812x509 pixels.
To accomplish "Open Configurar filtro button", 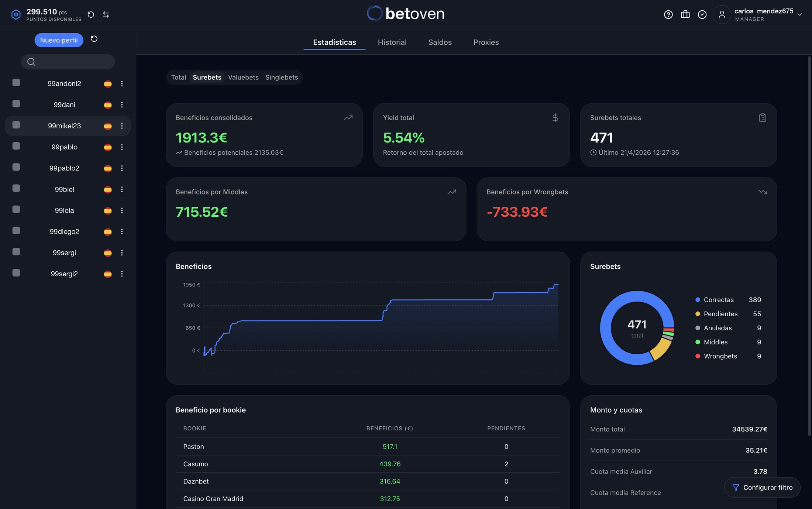I will click(762, 488).
